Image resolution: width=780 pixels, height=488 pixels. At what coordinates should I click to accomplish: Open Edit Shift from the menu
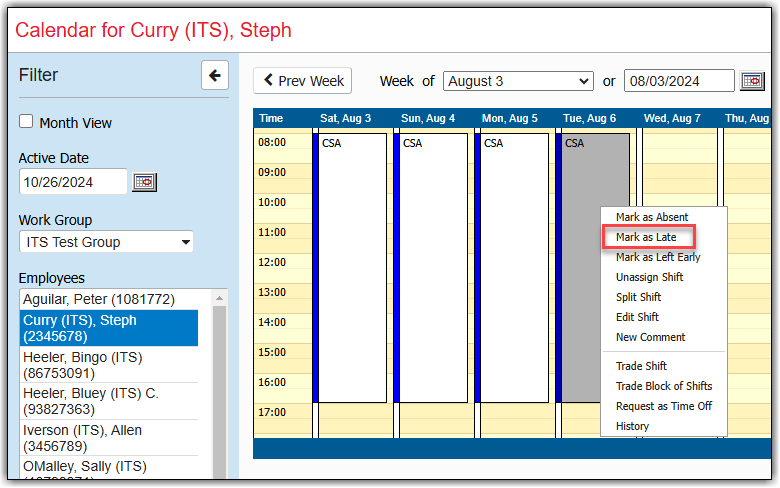(637, 317)
